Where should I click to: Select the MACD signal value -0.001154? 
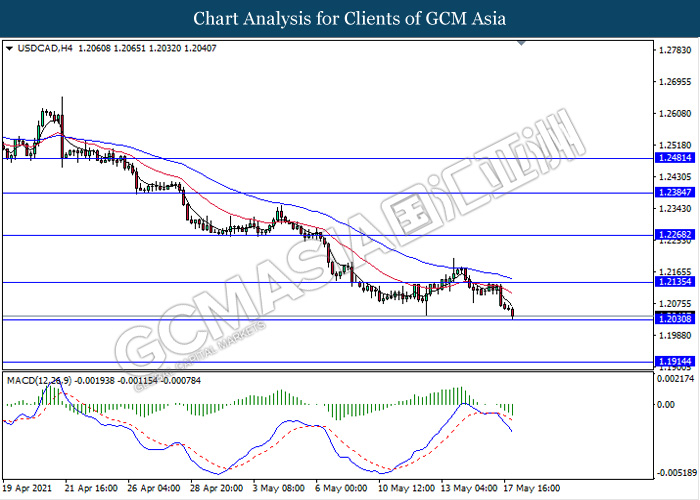point(137,381)
